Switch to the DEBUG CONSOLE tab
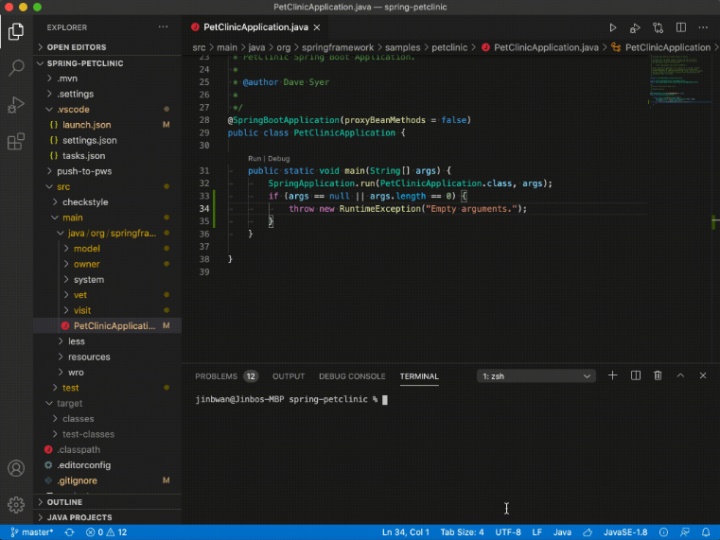 coord(352,376)
